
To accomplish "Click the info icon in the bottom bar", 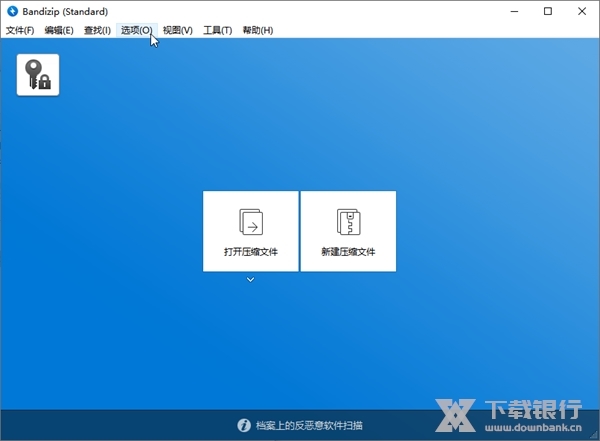I will 244,425.
